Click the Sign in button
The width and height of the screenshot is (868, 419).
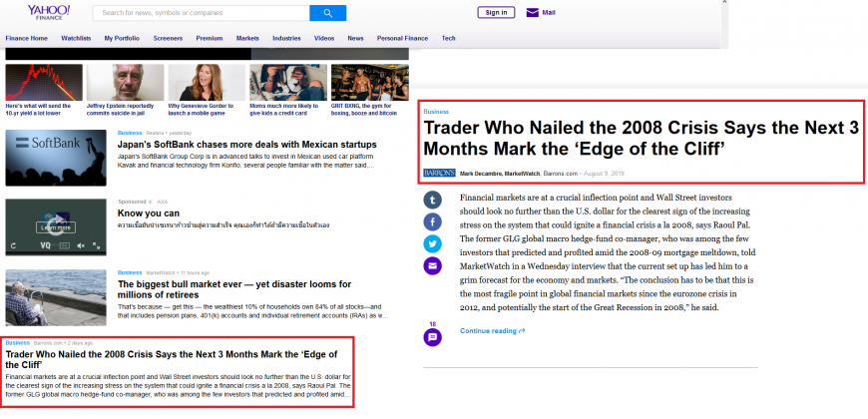click(496, 13)
